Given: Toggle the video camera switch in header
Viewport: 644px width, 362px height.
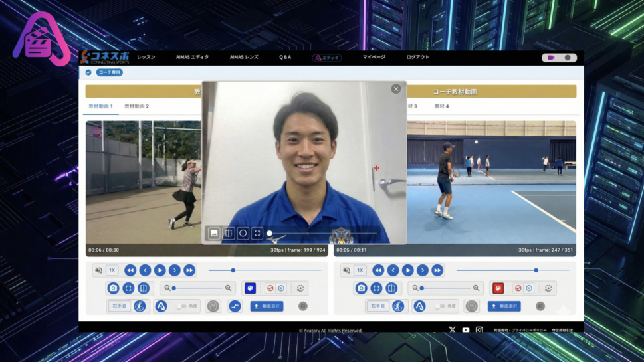Looking at the screenshot, I should [x=559, y=58].
